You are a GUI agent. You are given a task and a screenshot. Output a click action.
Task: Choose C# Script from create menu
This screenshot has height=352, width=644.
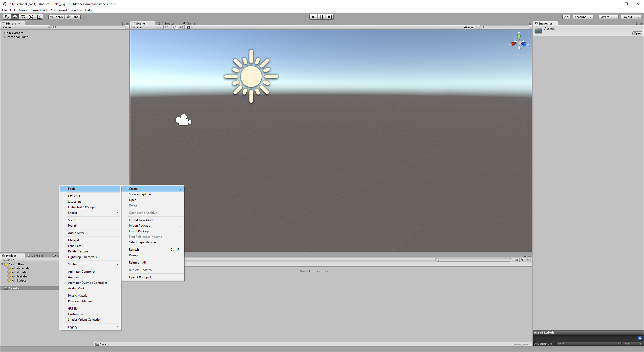pos(74,196)
